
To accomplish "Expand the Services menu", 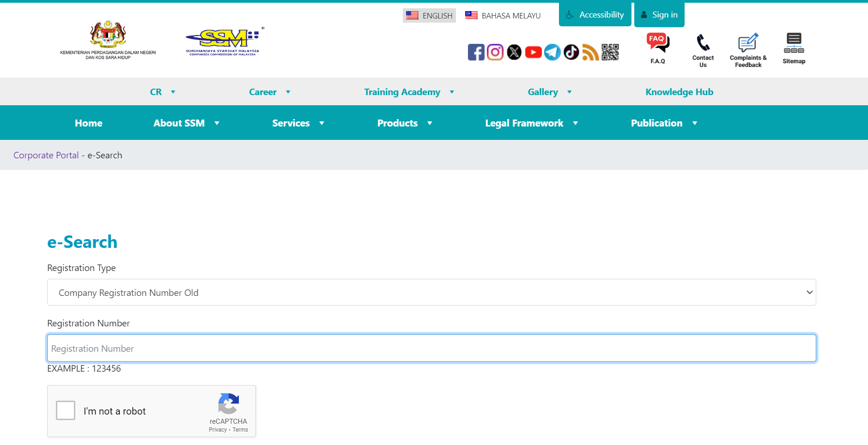I will click(x=298, y=123).
